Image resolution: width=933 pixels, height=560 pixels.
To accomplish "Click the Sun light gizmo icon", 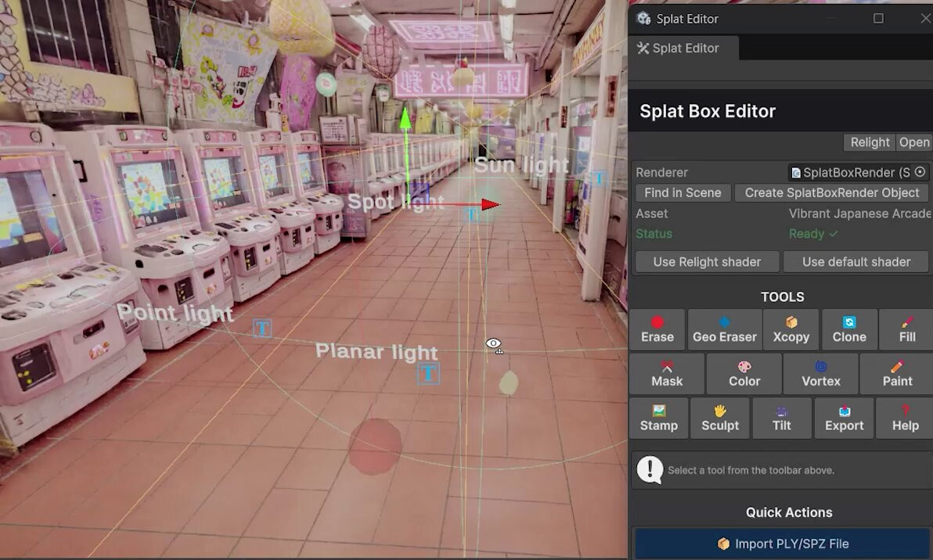I will 600,178.
